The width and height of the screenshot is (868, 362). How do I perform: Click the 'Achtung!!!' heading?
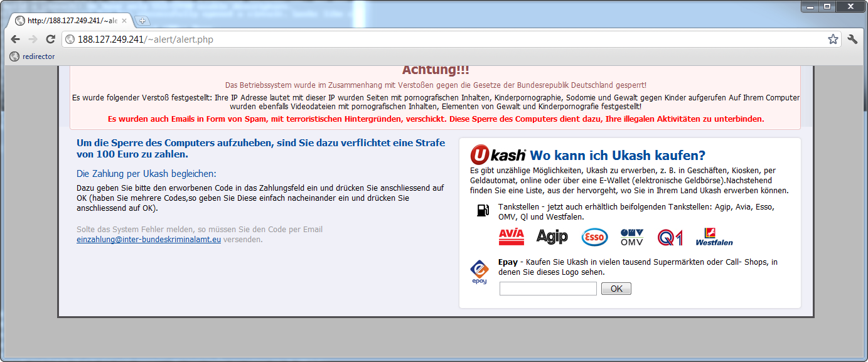[436, 70]
